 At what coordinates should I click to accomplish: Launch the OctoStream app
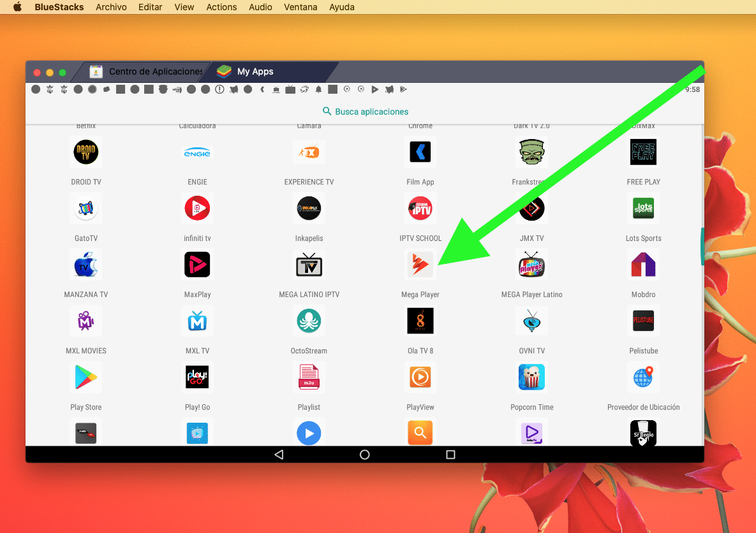point(309,321)
